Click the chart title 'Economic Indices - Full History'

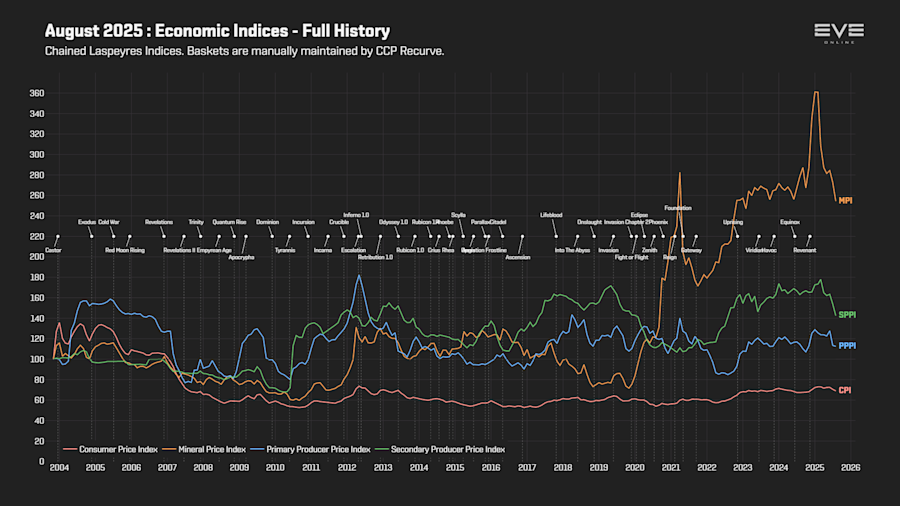click(272, 31)
